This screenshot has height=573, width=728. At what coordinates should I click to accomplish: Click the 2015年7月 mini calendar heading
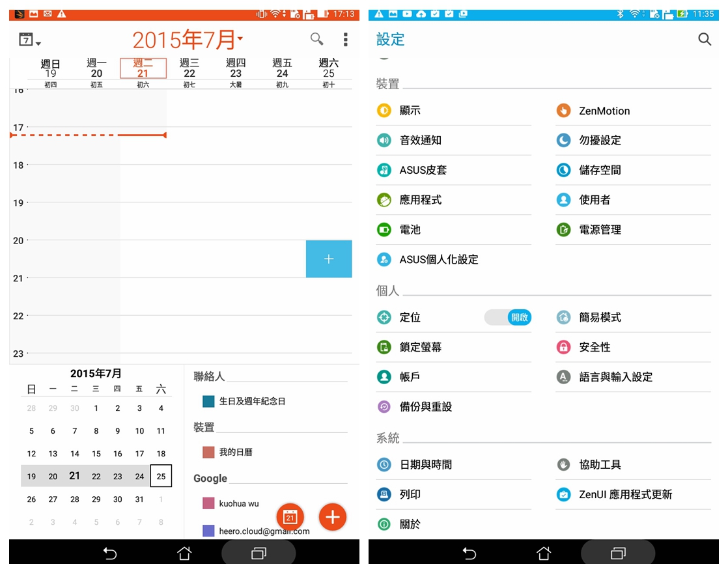click(96, 373)
